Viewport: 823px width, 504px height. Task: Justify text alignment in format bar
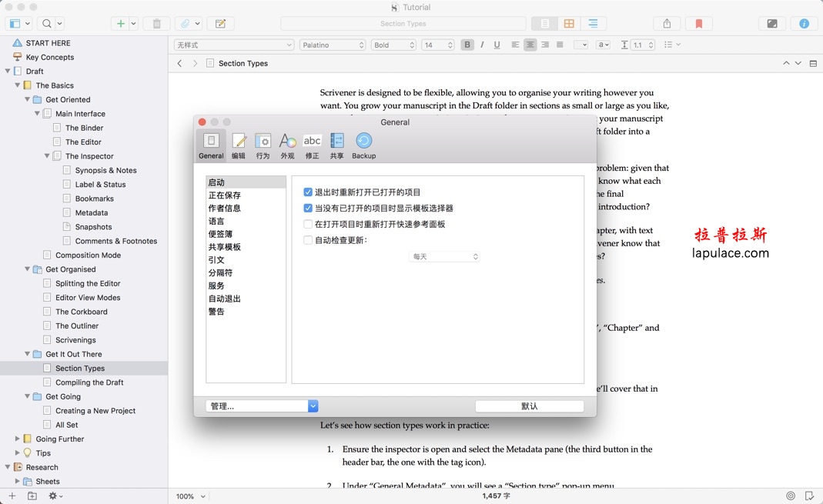pos(560,45)
